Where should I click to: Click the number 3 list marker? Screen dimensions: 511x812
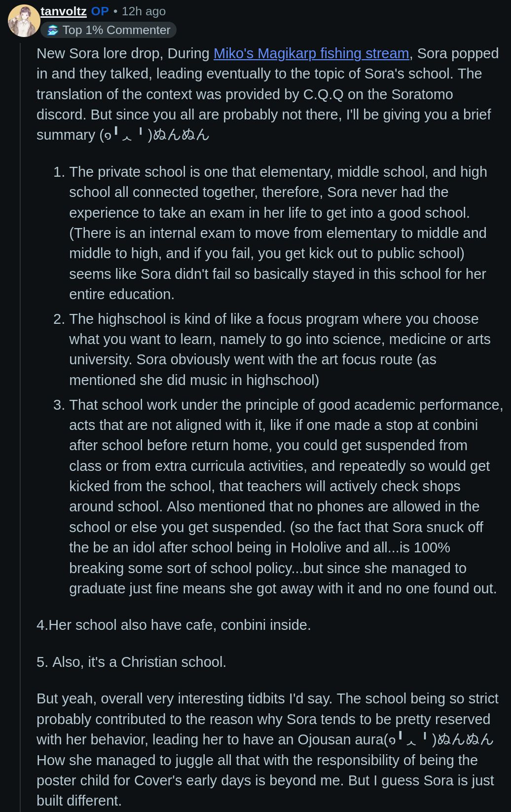pyautogui.click(x=59, y=405)
